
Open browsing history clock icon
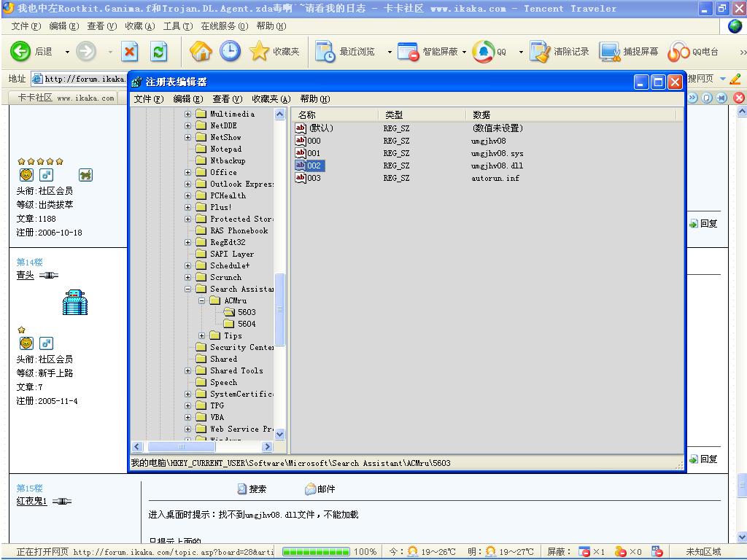coord(230,52)
